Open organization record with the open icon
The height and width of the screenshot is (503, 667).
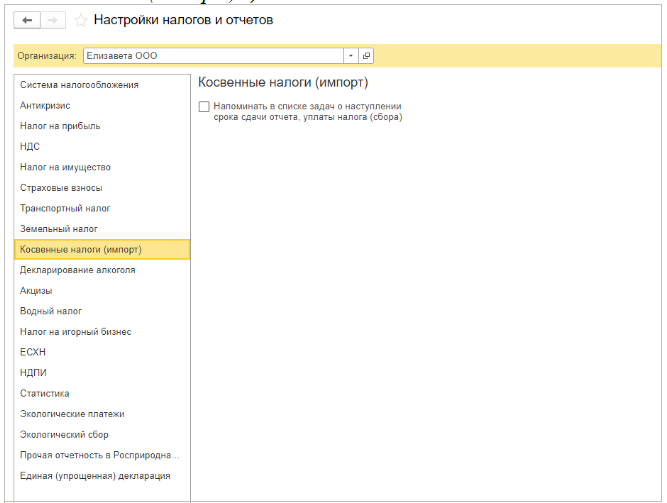tap(366, 56)
